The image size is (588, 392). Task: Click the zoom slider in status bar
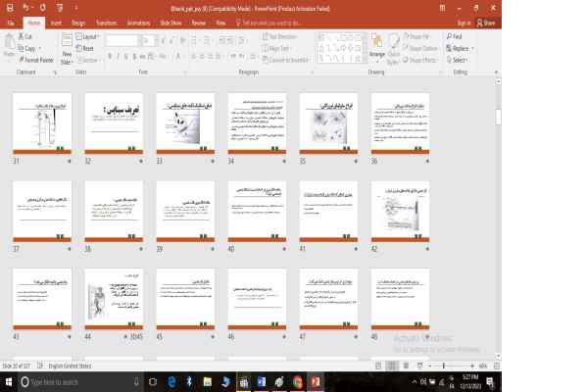tap(448, 366)
